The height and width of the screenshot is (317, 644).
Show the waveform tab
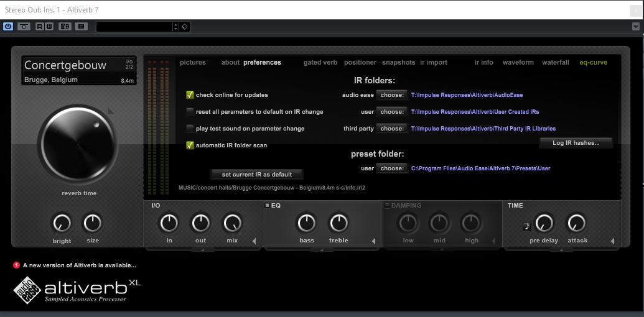[518, 62]
